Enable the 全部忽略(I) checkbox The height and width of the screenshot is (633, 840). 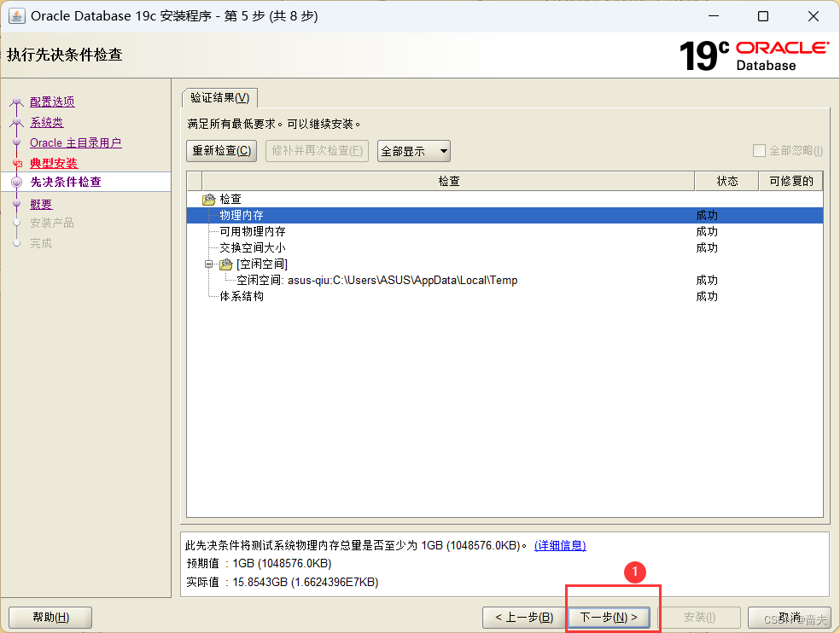[x=758, y=151]
